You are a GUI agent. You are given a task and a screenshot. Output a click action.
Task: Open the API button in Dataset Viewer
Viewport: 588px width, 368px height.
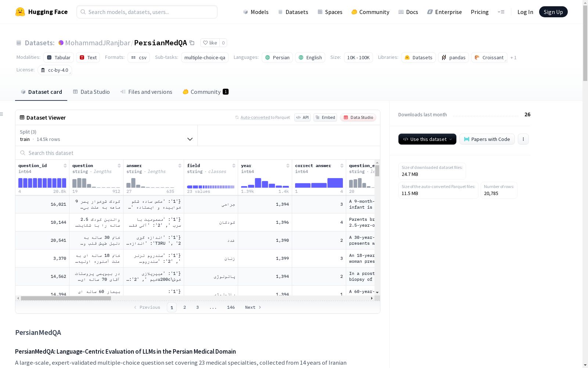click(302, 117)
